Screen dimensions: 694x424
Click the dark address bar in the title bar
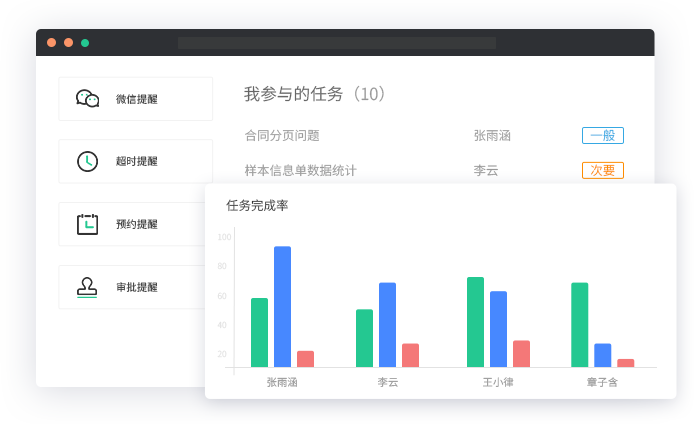[337, 43]
